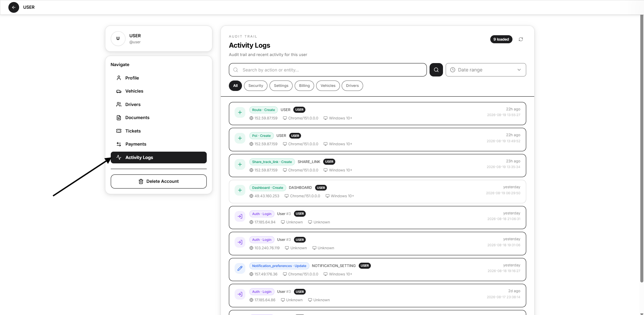
Task: Click the Share_track_link · Create tag
Action: tap(272, 162)
